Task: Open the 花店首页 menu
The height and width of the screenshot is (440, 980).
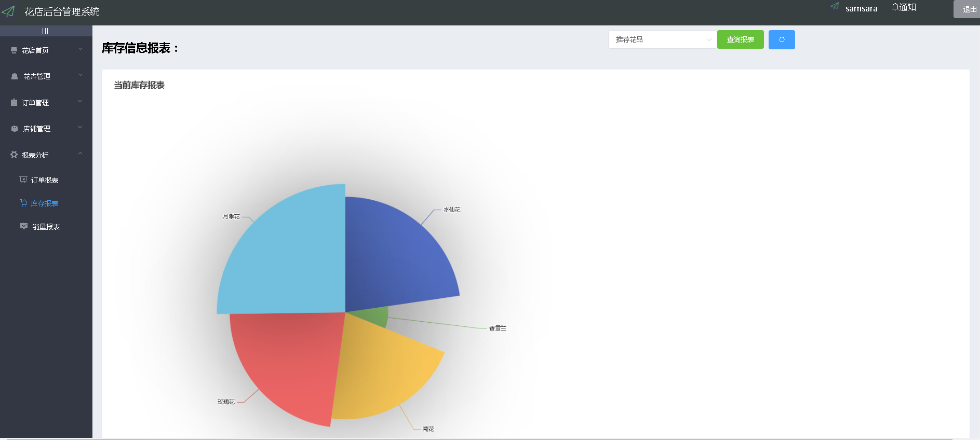Action: click(x=46, y=50)
